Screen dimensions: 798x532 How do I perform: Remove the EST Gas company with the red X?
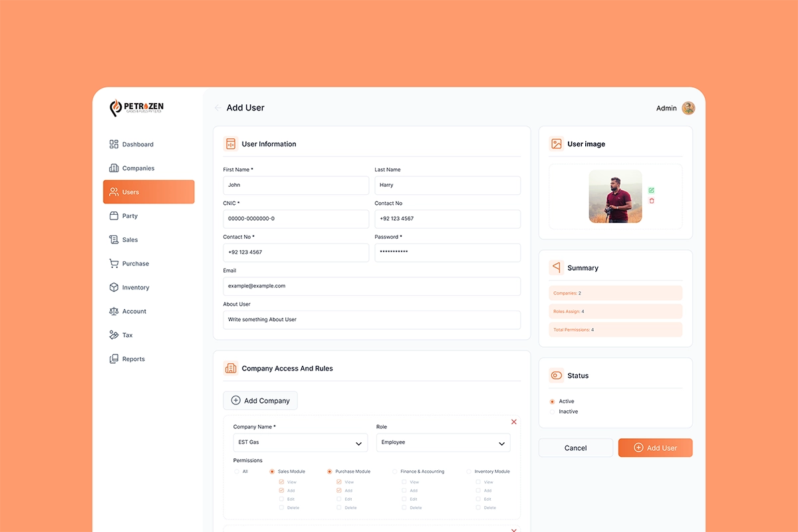pos(513,422)
